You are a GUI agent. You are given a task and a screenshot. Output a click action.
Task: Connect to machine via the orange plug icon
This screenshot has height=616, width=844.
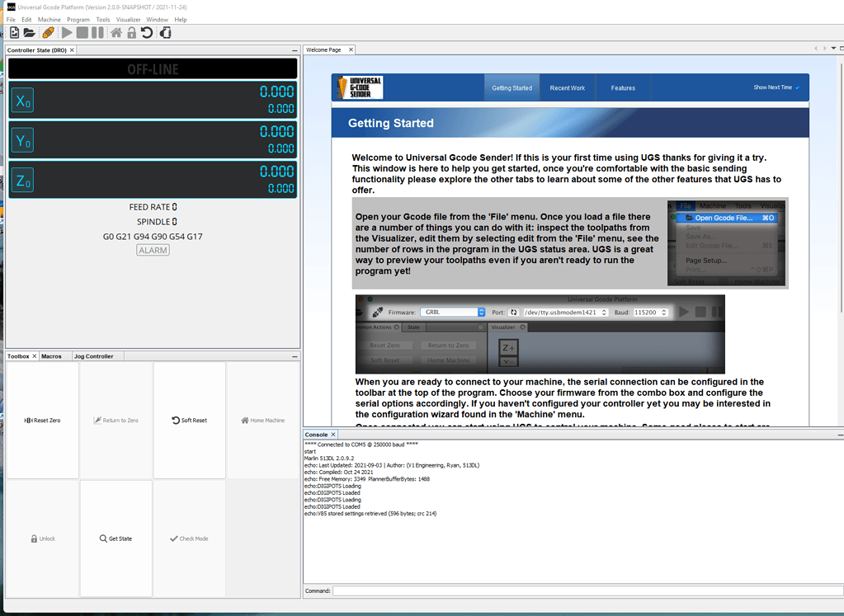pos(50,32)
